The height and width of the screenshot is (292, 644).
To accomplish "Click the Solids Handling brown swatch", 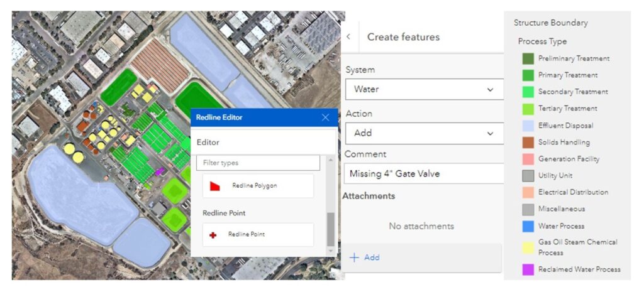I will pos(528,143).
